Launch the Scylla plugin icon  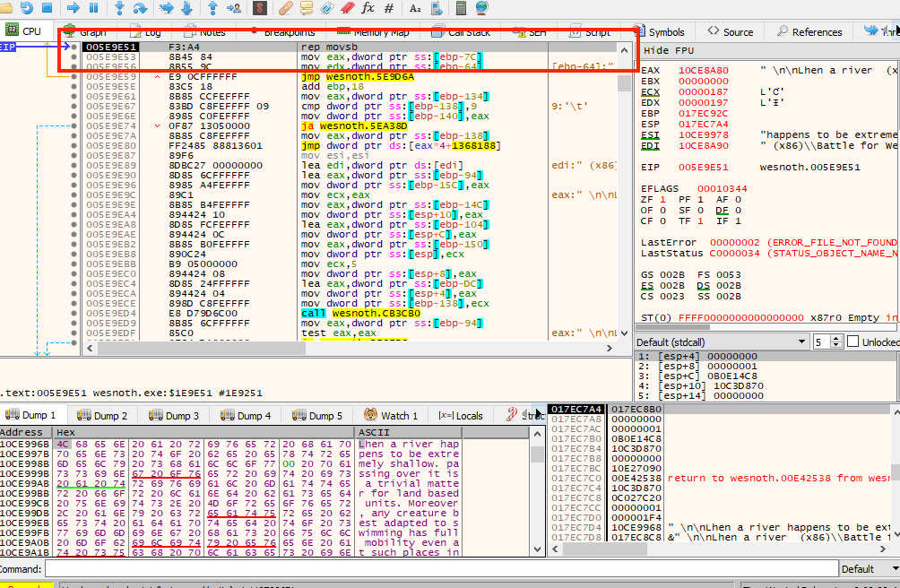[x=259, y=7]
